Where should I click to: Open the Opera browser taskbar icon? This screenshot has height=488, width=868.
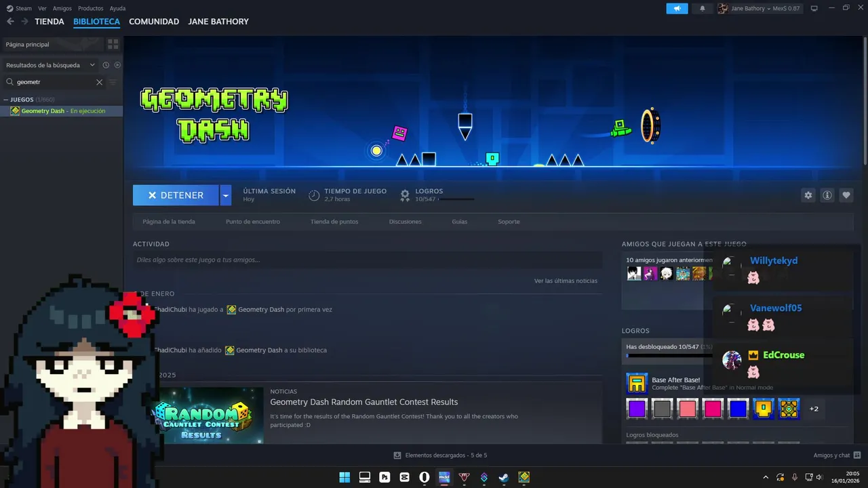pyautogui.click(x=425, y=477)
